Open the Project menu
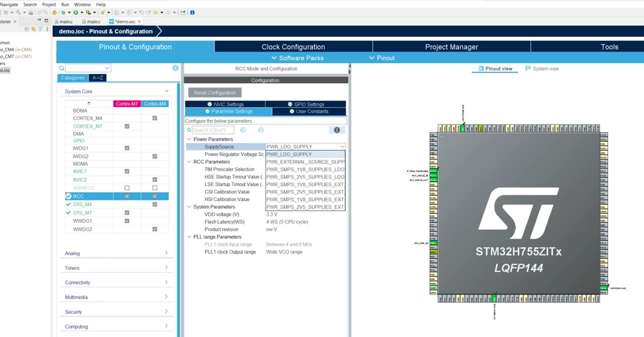This screenshot has width=644, height=337. pos(49,5)
